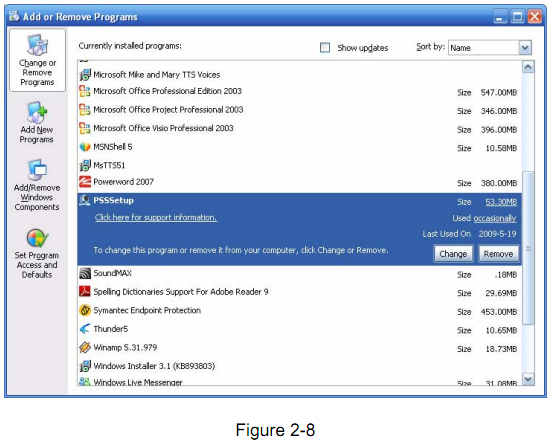Select Microsoft Office Professional Edition 2003 icon
Viewport: 551px width, 448px height.
(85, 91)
